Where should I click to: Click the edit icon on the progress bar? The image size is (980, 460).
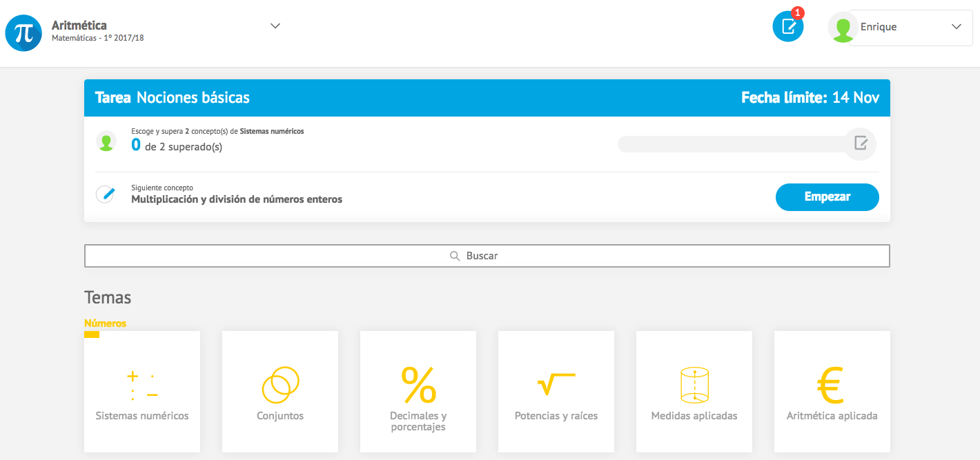861,143
